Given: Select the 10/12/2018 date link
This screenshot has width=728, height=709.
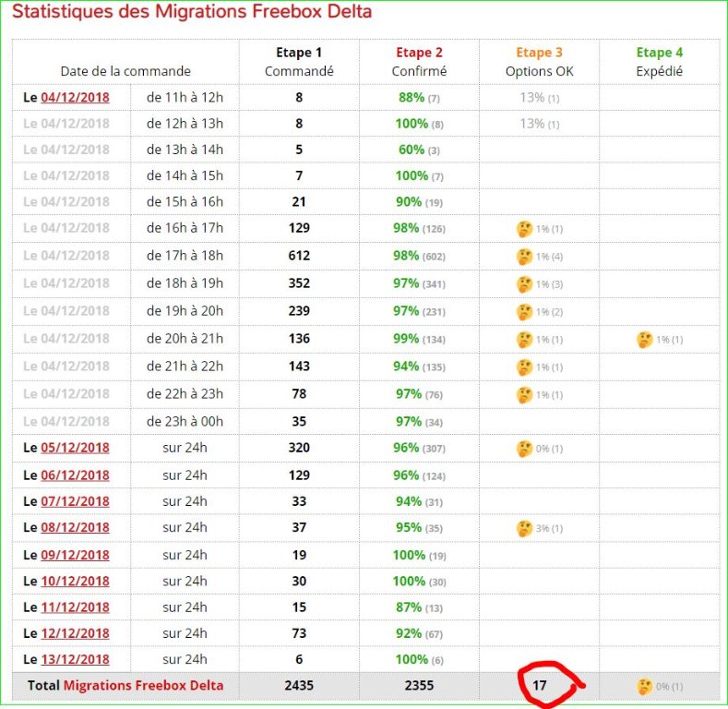Looking at the screenshot, I should point(75,582).
